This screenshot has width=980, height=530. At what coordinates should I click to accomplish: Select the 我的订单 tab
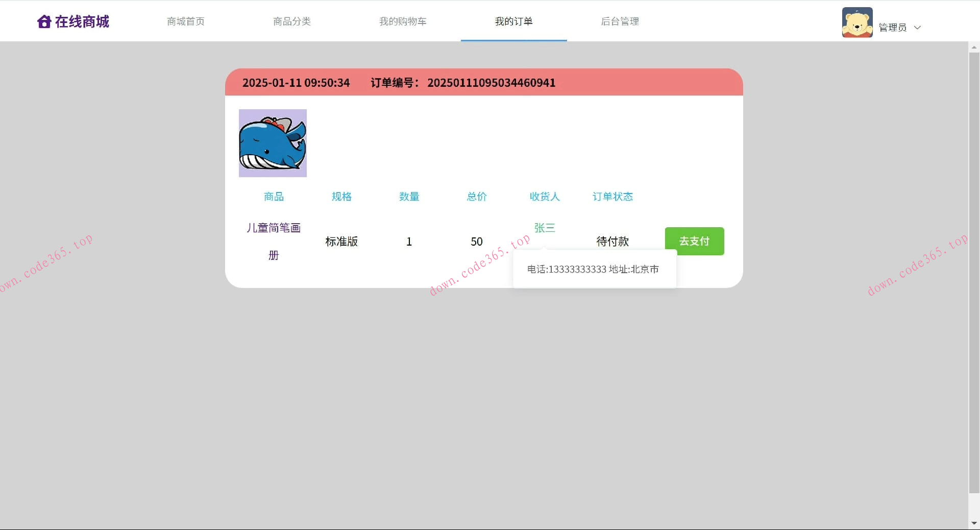(513, 21)
